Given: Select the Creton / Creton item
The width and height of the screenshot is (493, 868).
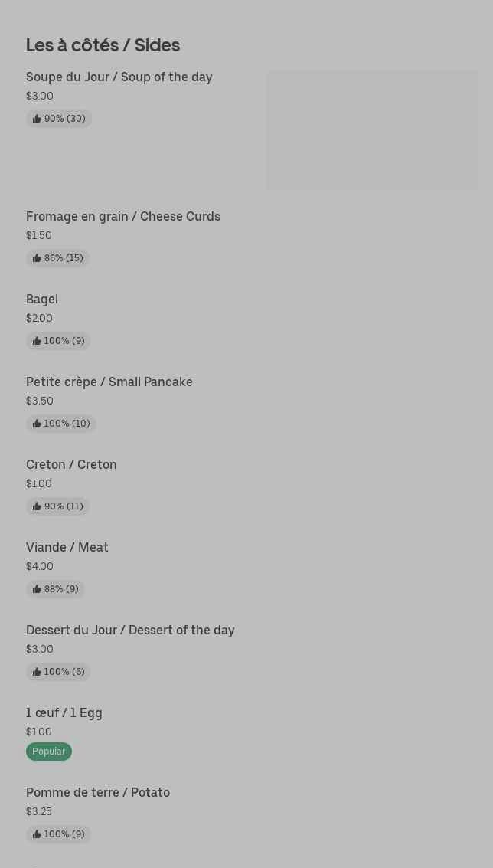Looking at the screenshot, I should pyautogui.click(x=71, y=464).
